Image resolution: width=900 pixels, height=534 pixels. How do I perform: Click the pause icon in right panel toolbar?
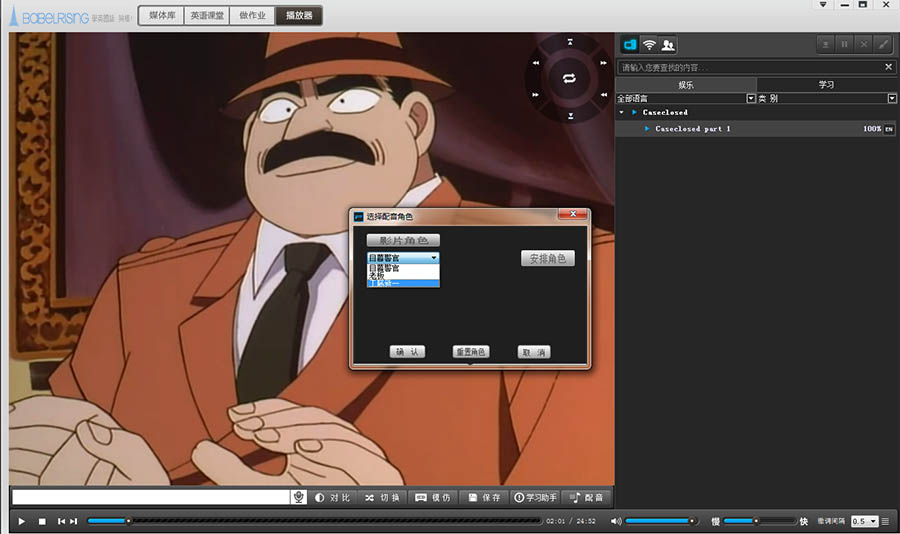844,44
